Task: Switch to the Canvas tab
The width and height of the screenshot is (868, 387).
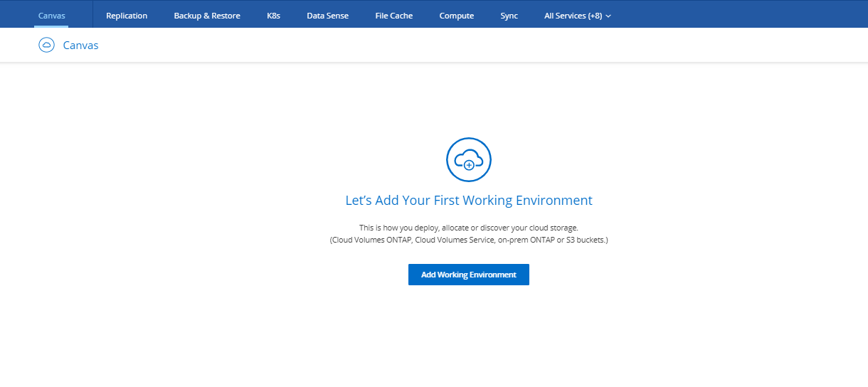Action: [51, 16]
